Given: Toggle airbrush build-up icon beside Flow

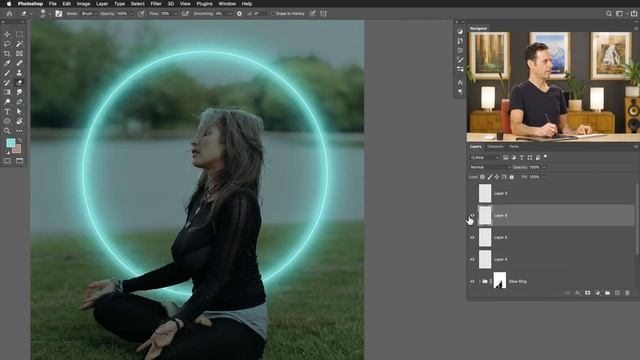Looking at the screenshot, I should click(185, 13).
